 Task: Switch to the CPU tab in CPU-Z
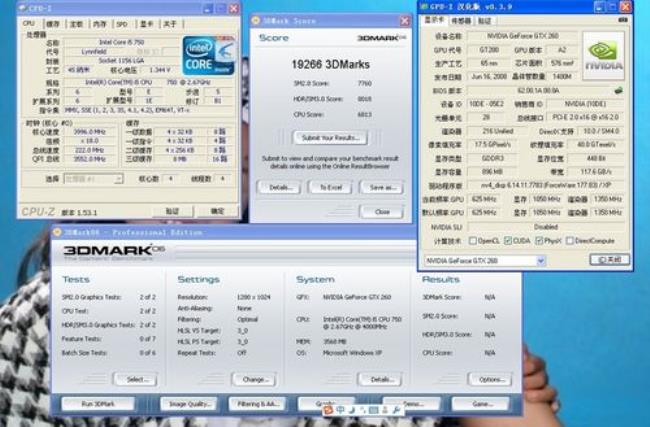click(x=29, y=23)
